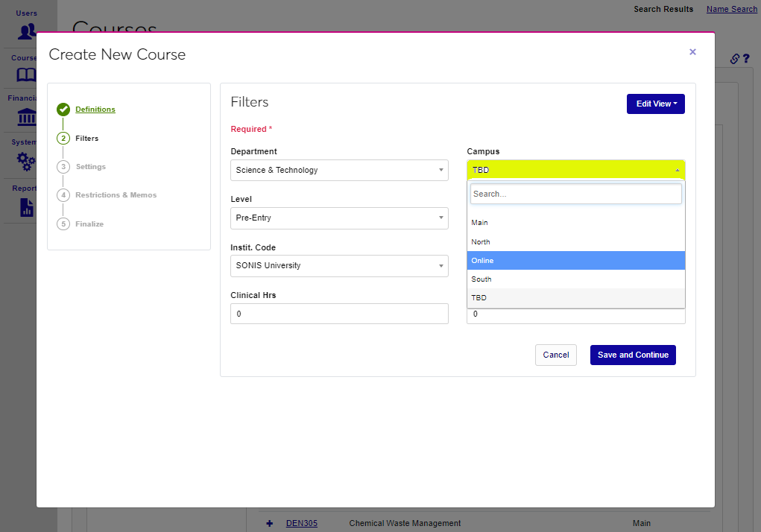Click the Users icon in sidebar
This screenshot has height=532, width=761.
click(x=27, y=31)
